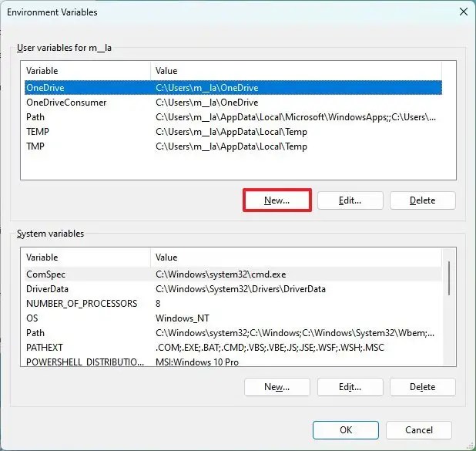Click Delete under User variables
Viewport: 476px width, 451px height.
[423, 200]
